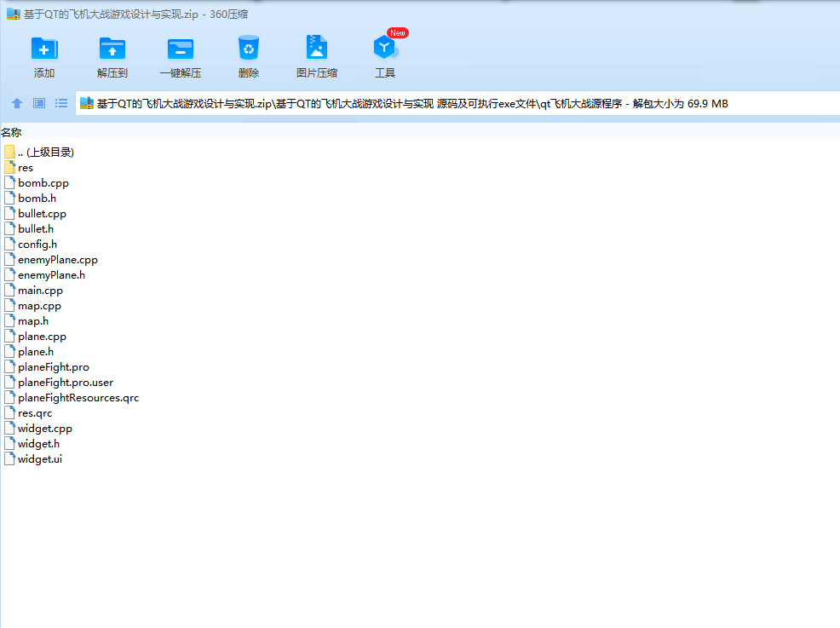The image size is (840, 628).
Task: Click the archive icon in the address bar
Action: (87, 103)
